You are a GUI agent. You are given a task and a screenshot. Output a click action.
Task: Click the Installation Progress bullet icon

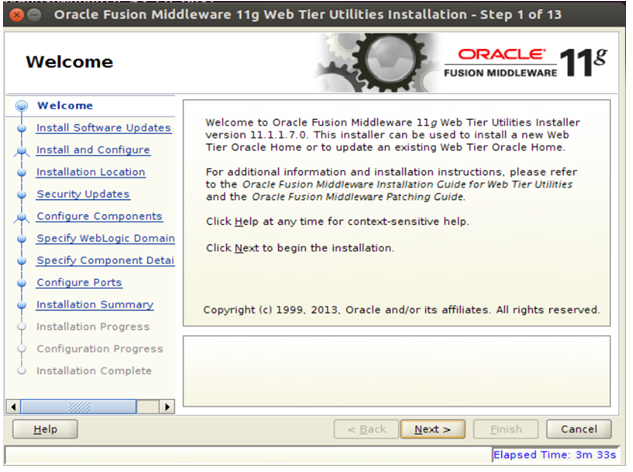[22, 326]
